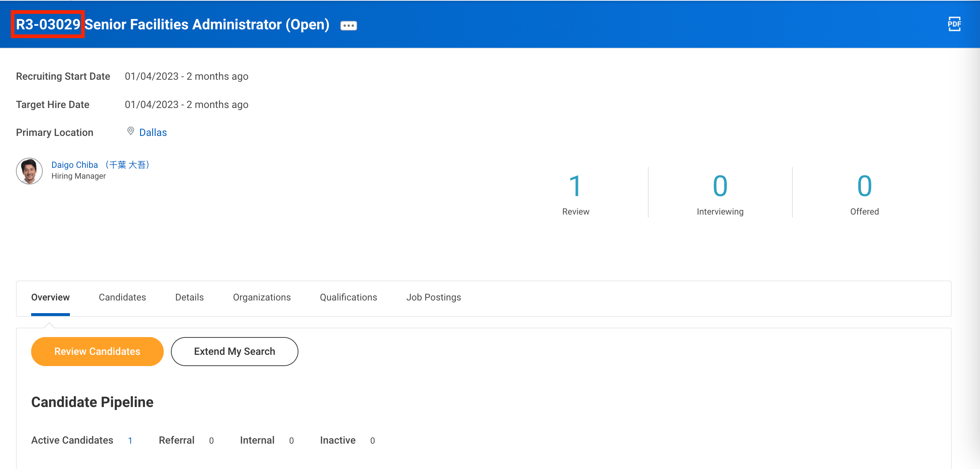Open Daigo Chiba's profile photo
This screenshot has height=469, width=980.
(x=29, y=171)
